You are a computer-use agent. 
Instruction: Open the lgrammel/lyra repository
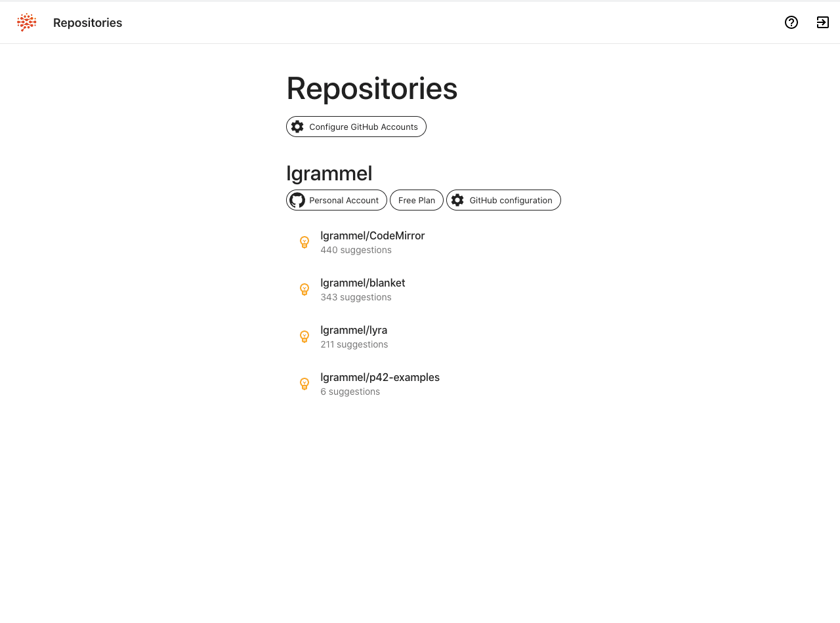[x=354, y=330]
